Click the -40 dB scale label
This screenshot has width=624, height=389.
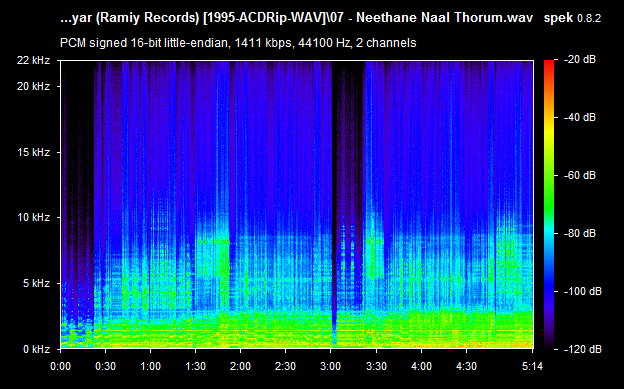pyautogui.click(x=581, y=117)
